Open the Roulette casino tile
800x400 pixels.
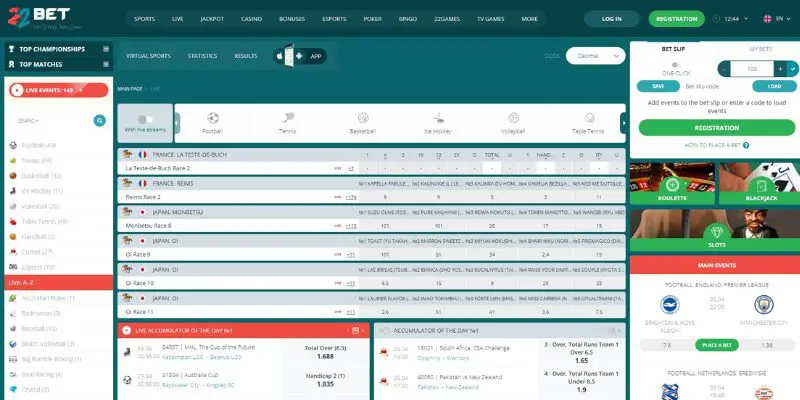click(x=672, y=184)
